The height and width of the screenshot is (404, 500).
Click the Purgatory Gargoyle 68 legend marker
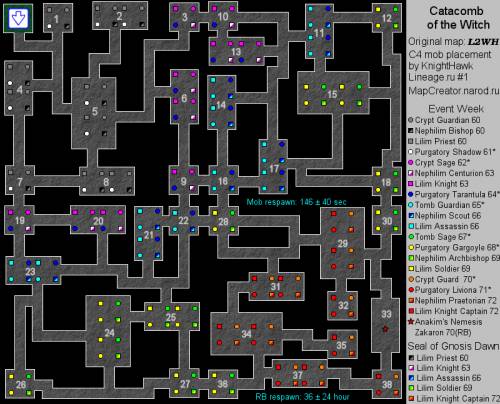411,247
